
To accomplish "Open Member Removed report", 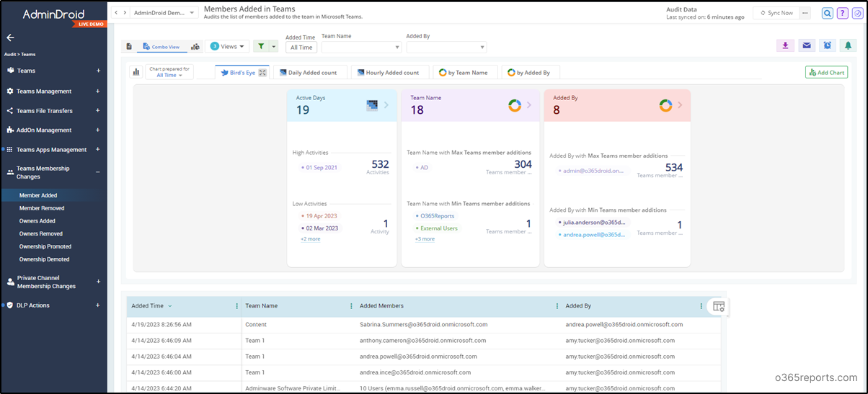I will point(41,208).
